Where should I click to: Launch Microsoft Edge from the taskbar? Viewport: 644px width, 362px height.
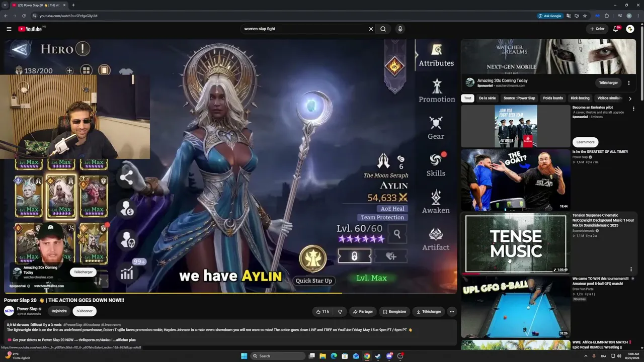(x=334, y=356)
